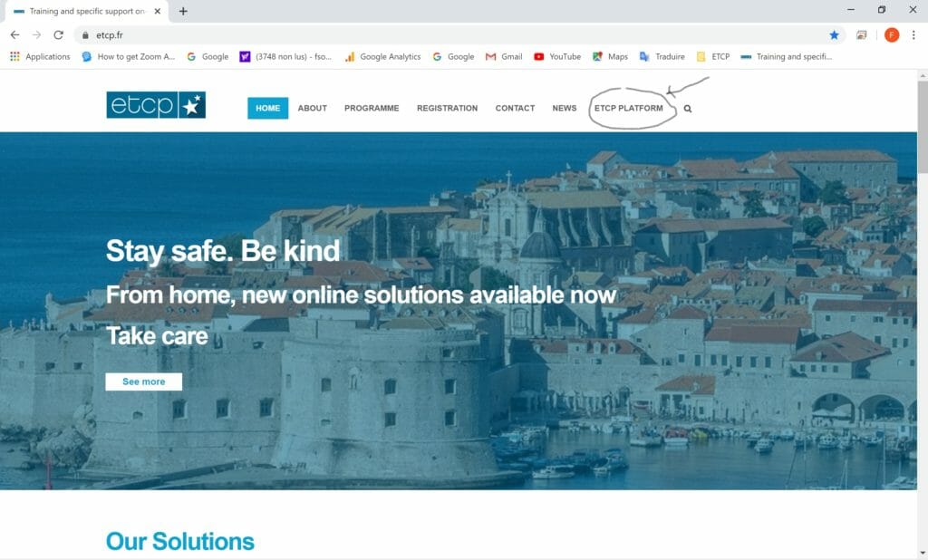The image size is (928, 560).
Task: Click the blue bookmark star icon
Action: (x=834, y=35)
